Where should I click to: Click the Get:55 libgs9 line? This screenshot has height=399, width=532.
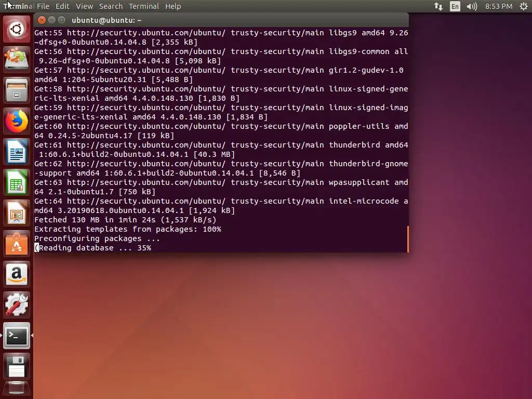point(221,37)
